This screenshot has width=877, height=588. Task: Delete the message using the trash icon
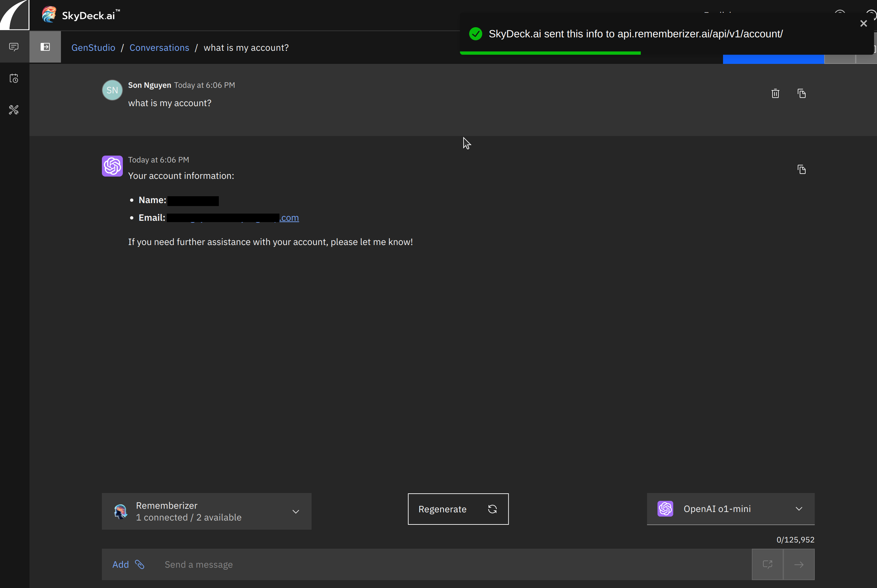coord(775,93)
